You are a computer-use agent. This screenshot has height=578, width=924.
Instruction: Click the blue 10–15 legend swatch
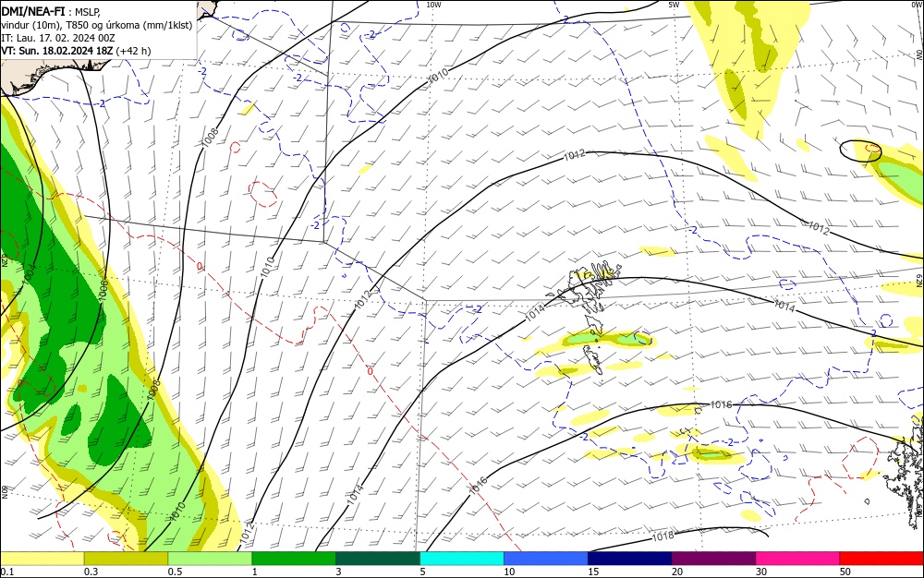coord(546,559)
